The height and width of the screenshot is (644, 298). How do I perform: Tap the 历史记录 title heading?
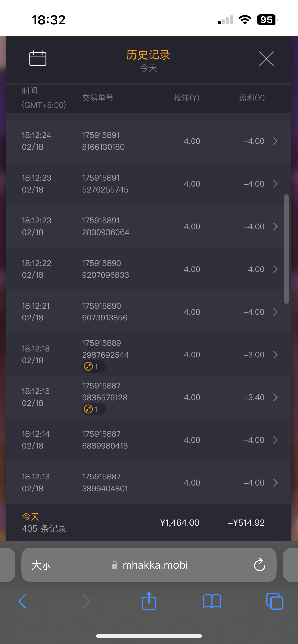148,55
